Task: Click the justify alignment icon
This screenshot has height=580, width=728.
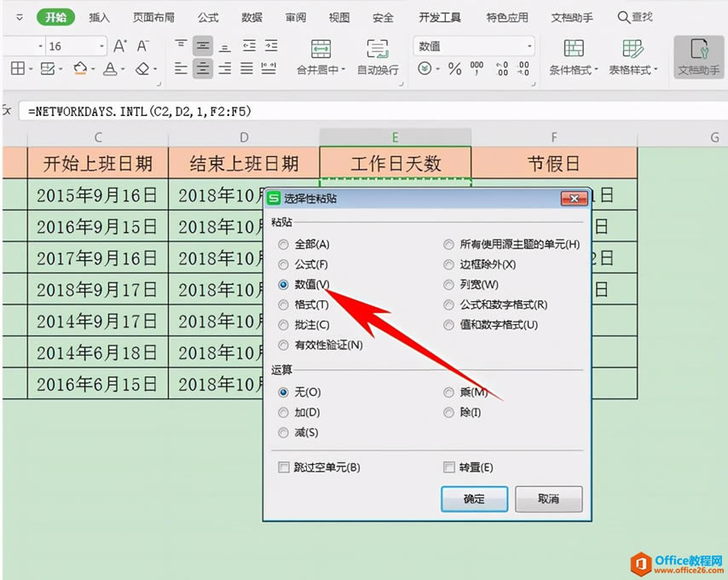Action: point(246,69)
